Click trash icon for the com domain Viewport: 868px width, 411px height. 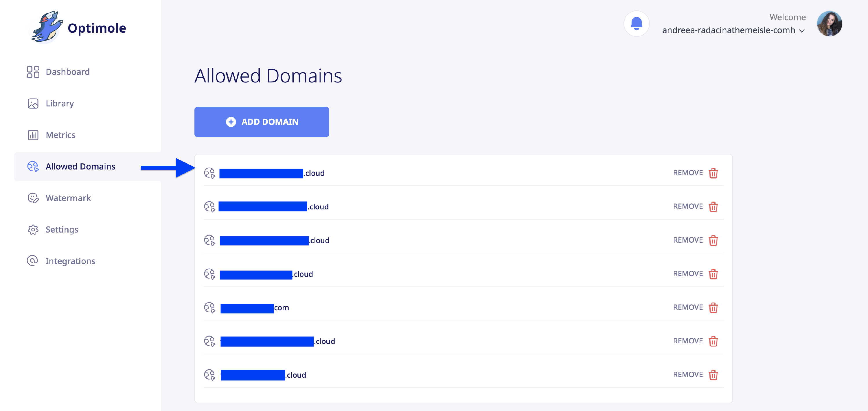pyautogui.click(x=713, y=307)
